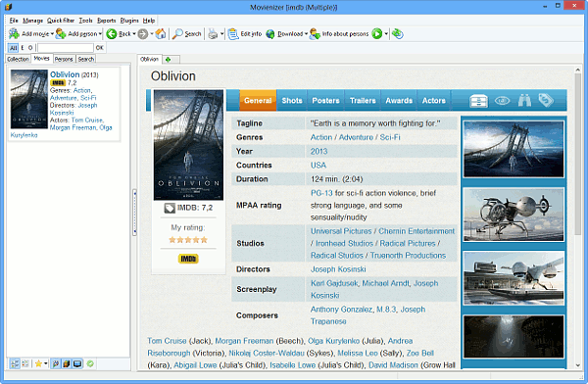
Task: Open the green play button dropdown arrow
Action: pos(386,33)
